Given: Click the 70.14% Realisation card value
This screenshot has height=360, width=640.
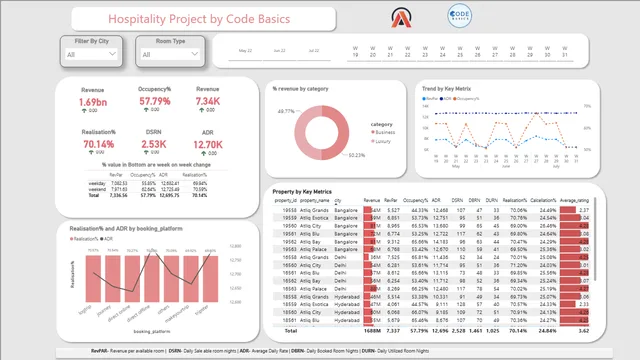Looking at the screenshot, I should tap(99, 144).
